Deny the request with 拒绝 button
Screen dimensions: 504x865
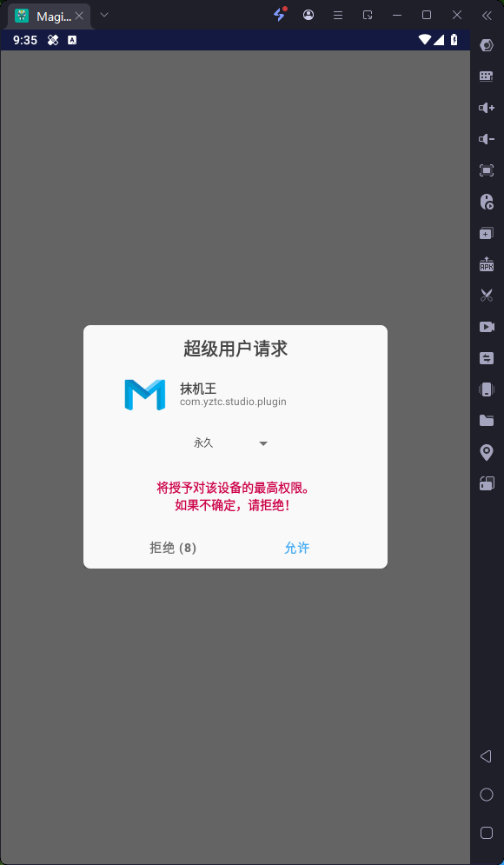click(x=173, y=548)
